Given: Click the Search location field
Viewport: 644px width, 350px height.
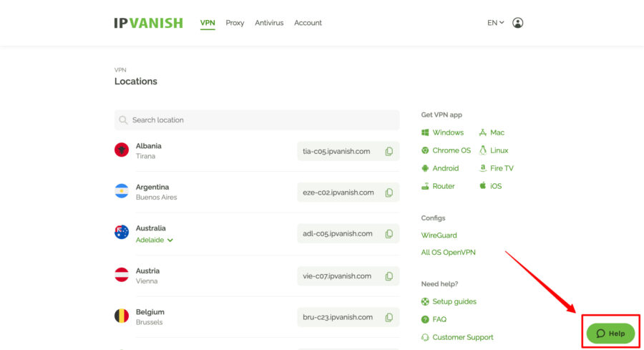Looking at the screenshot, I should pyautogui.click(x=258, y=120).
